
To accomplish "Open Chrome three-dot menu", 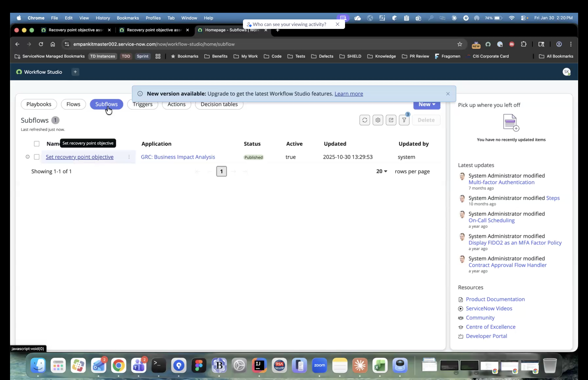I will [571, 44].
